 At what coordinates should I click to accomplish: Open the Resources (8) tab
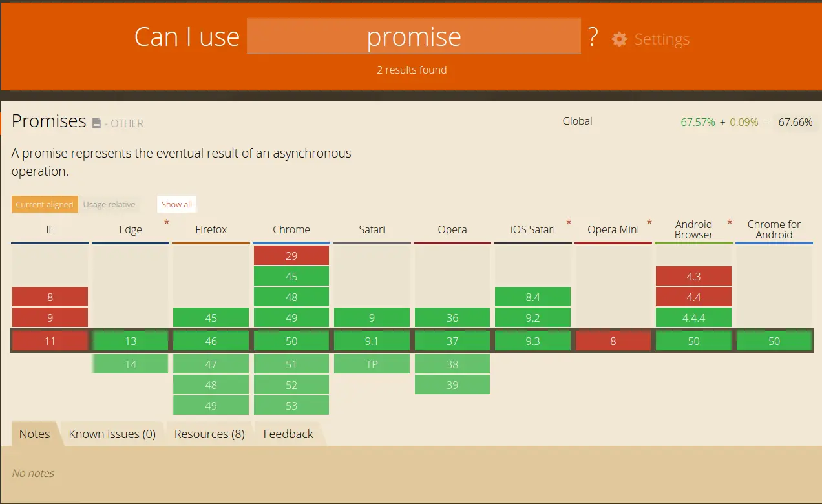209,434
